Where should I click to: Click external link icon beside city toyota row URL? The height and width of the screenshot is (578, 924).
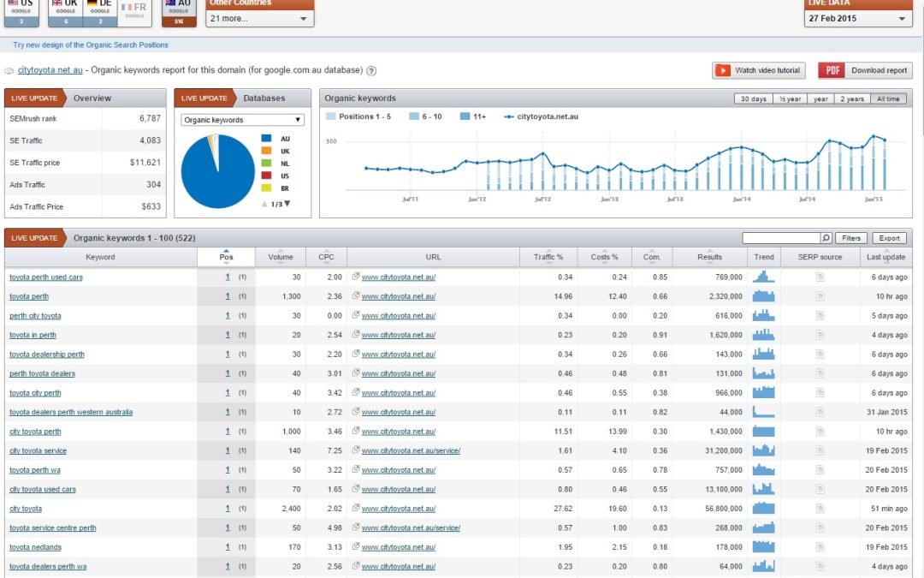(x=356, y=507)
